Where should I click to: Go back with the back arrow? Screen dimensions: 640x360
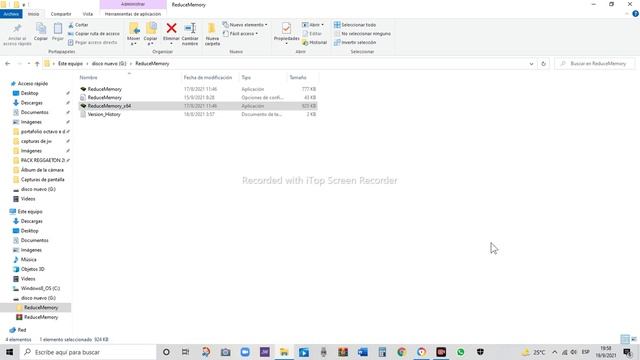pos(8,64)
